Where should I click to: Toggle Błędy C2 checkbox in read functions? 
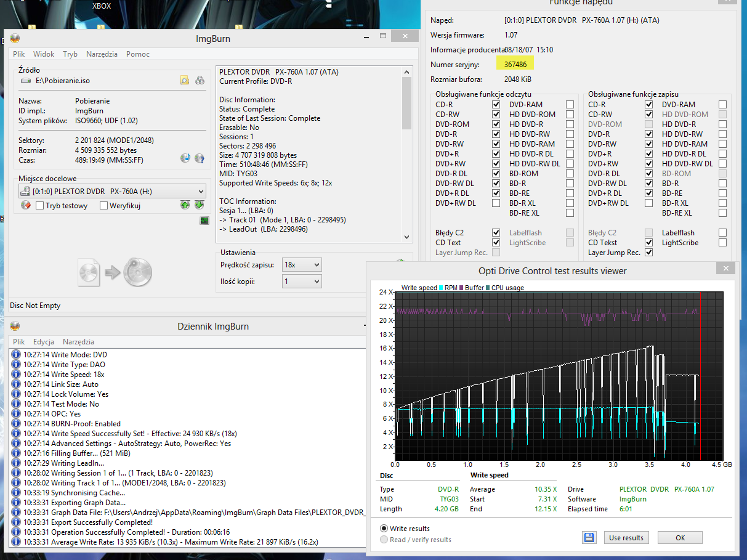coord(496,233)
